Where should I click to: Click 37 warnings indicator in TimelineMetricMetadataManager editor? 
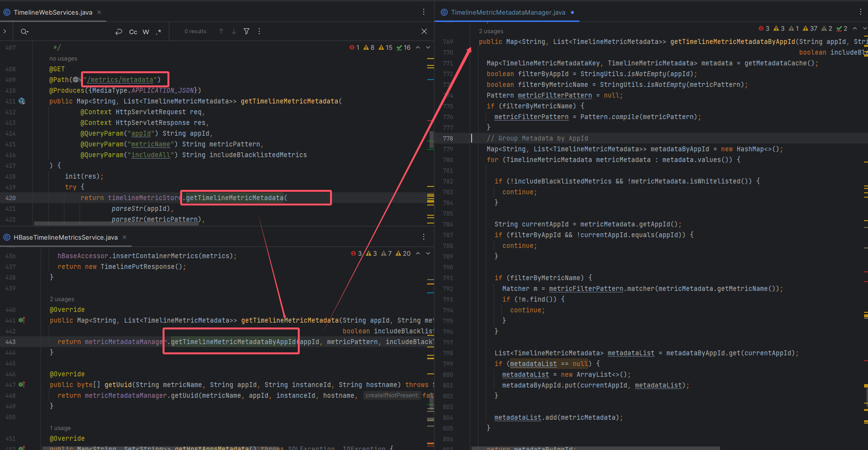coord(810,28)
